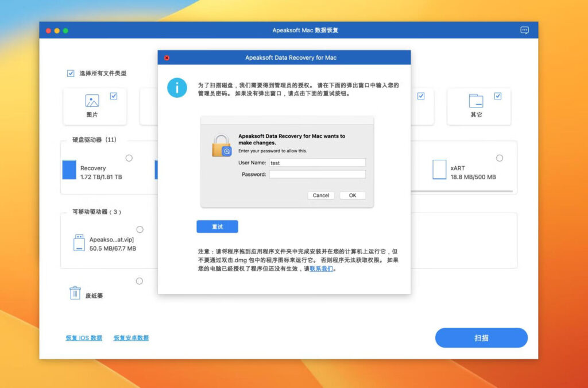Click the padlock icon in the authentication prompt
Screen dimensions: 588x388
[x=223, y=145]
